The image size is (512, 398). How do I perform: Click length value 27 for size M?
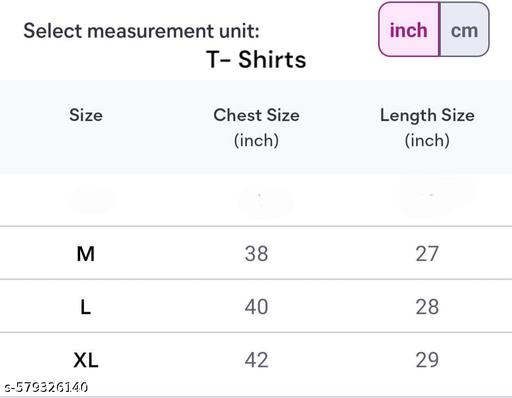pyautogui.click(x=427, y=254)
